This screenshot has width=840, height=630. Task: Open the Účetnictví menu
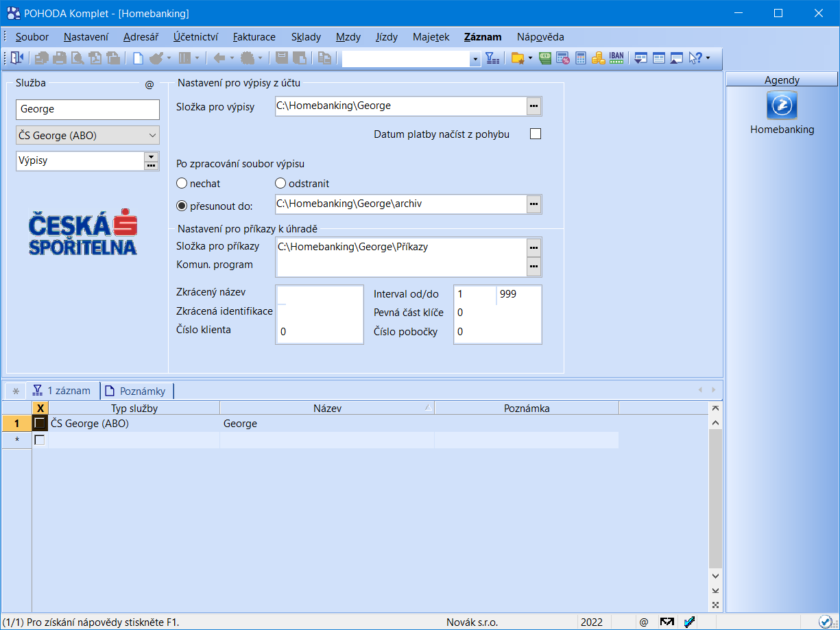click(195, 37)
